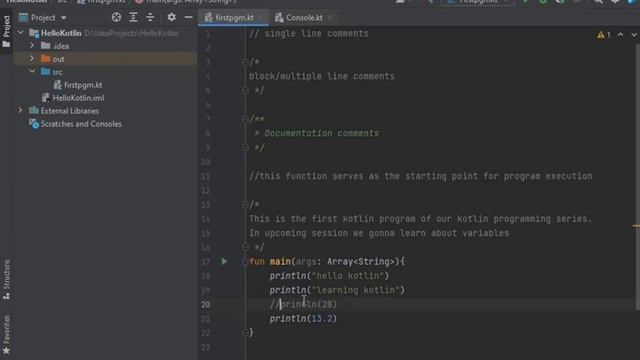Close the Console.kt tab
Screen dimensions: 640x360
[330, 18]
